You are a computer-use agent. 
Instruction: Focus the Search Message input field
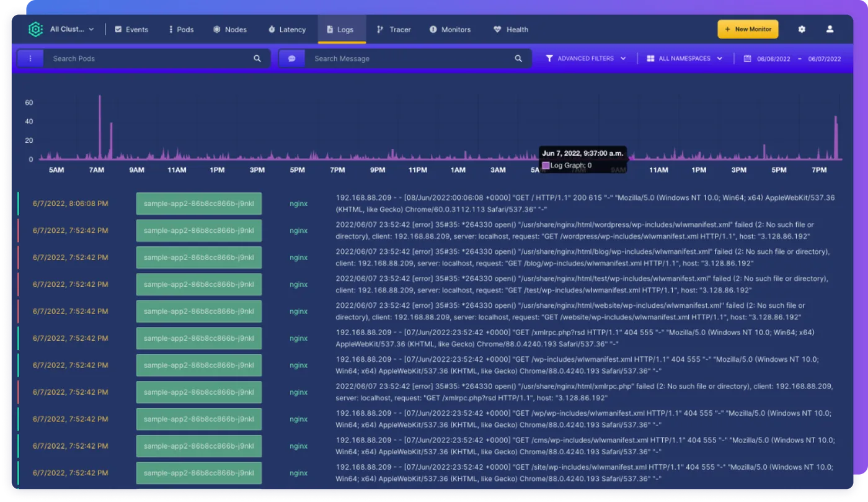[409, 58]
